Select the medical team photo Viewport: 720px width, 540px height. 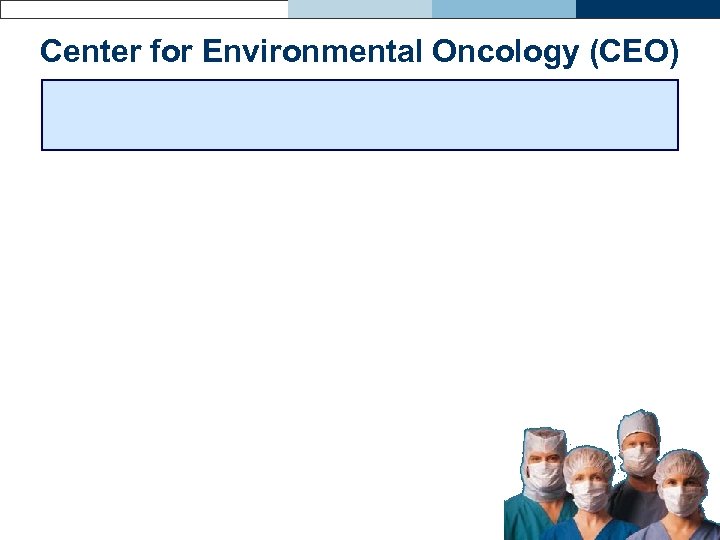pyautogui.click(x=611, y=476)
